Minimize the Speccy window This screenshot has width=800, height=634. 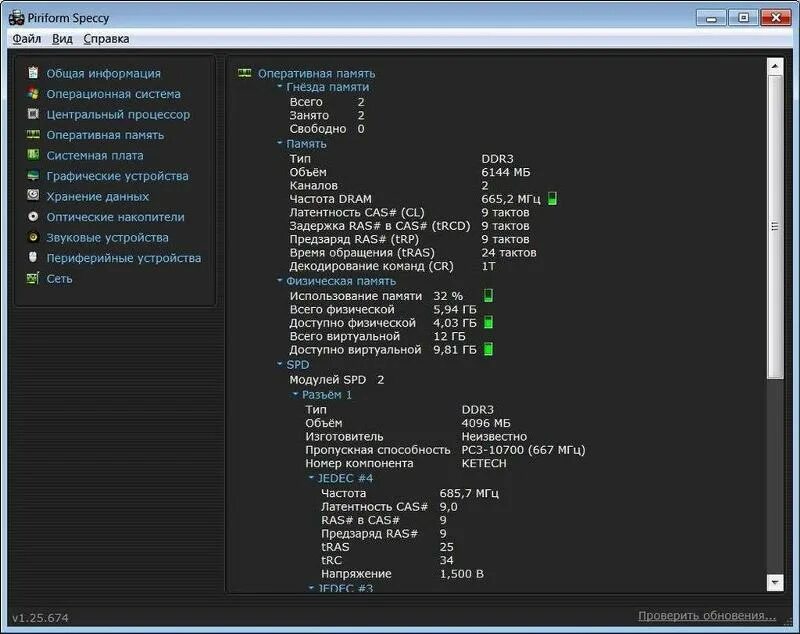pyautogui.click(x=711, y=18)
